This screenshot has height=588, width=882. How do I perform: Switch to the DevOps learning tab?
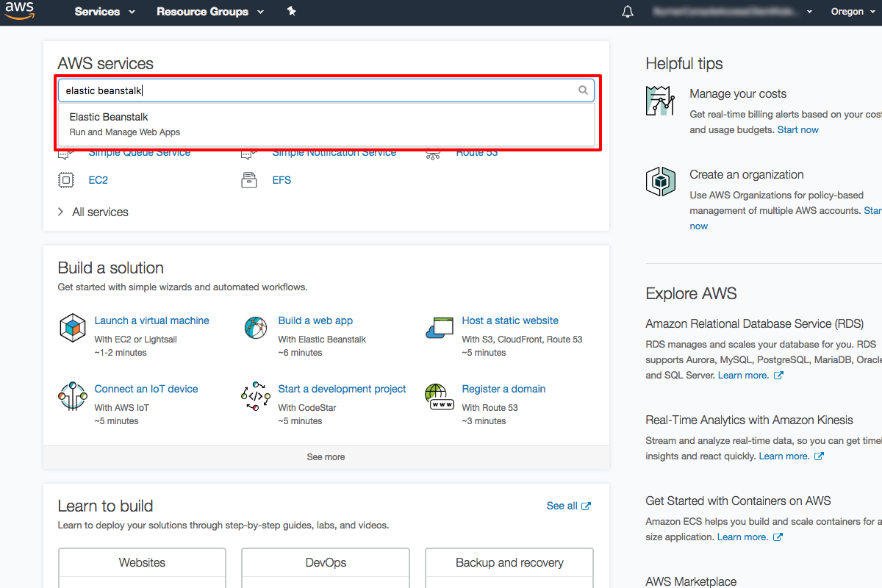click(x=325, y=562)
